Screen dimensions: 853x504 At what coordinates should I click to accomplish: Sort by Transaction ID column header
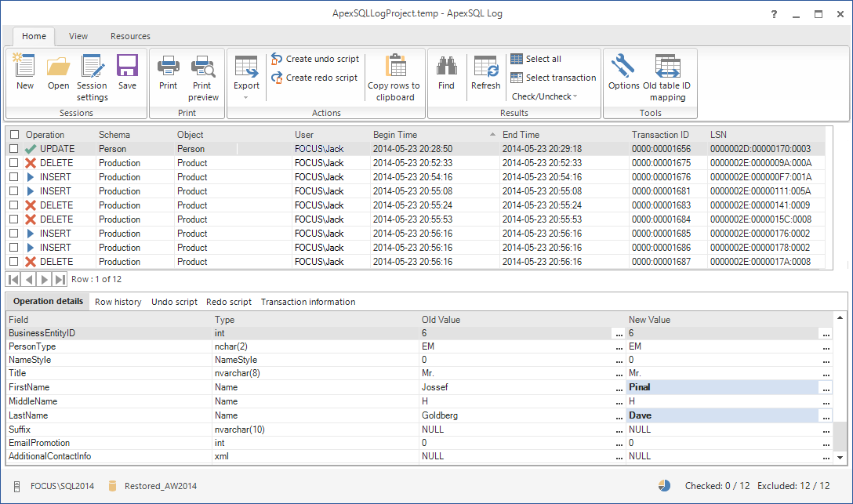coord(668,134)
